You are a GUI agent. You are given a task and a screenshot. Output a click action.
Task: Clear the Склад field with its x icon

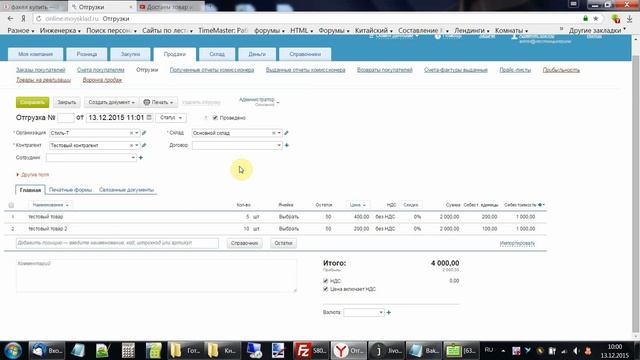(x=273, y=133)
